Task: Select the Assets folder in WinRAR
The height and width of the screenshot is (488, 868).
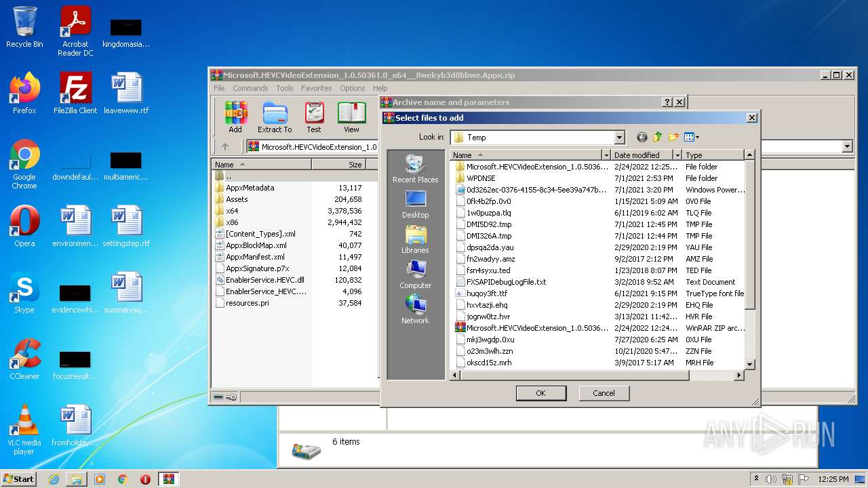Action: point(237,199)
